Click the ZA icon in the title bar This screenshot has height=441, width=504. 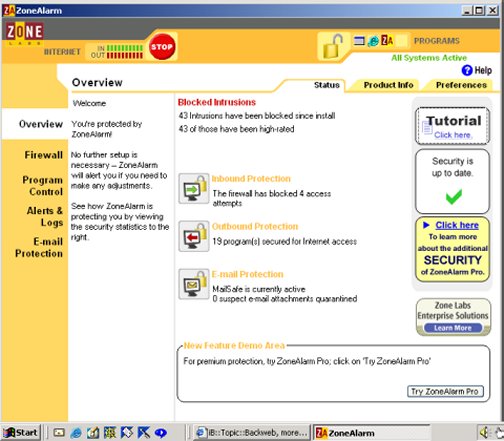(8, 11)
